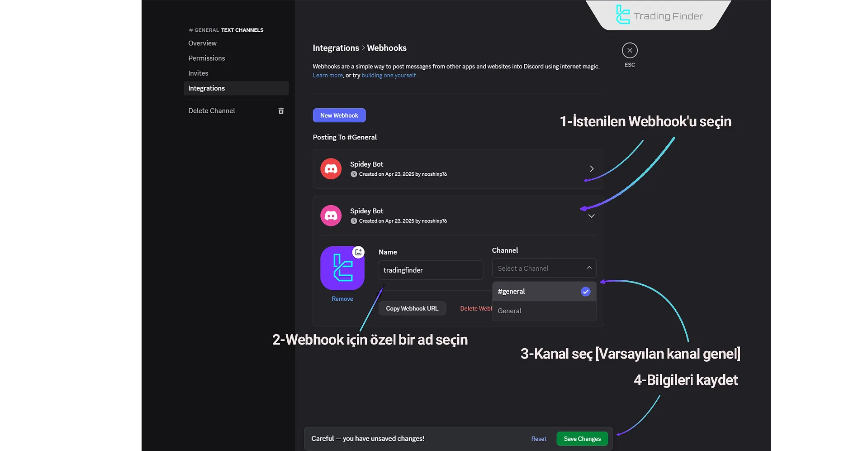This screenshot has height=451, width=868.
Task: Click the trash icon beside Delete Channel
Action: click(281, 111)
